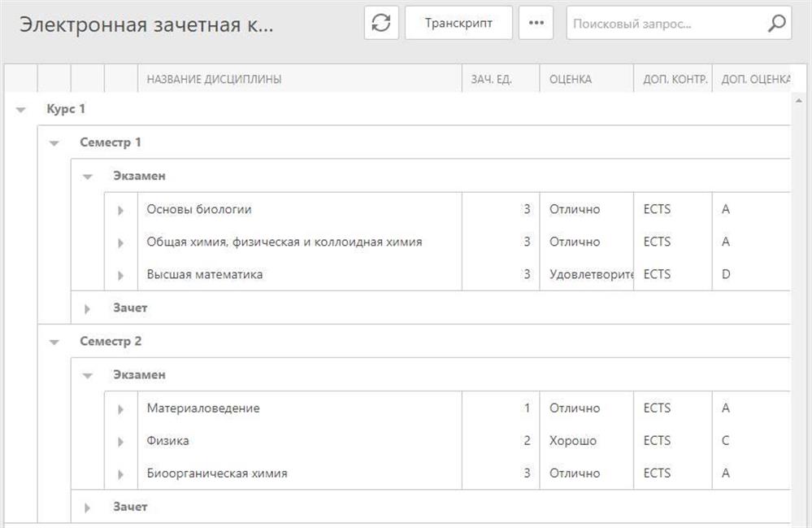Select the Основы биологии discipline name
This screenshot has height=528, width=812.
[x=199, y=209]
